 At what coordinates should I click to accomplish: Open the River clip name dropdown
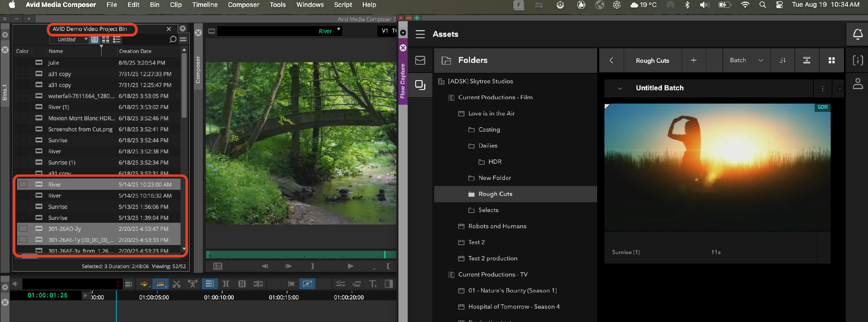point(339,29)
